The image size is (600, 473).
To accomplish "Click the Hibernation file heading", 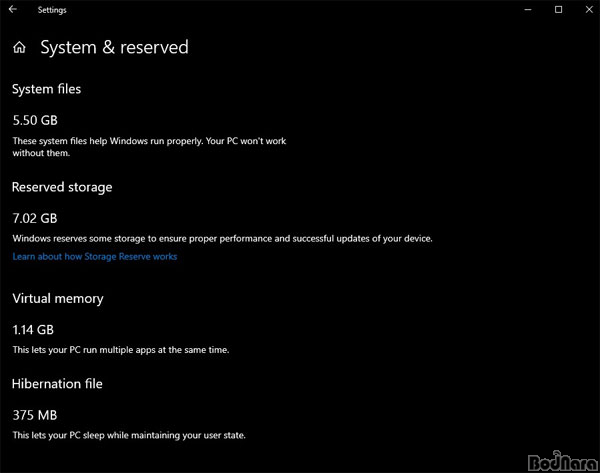I will click(x=57, y=384).
